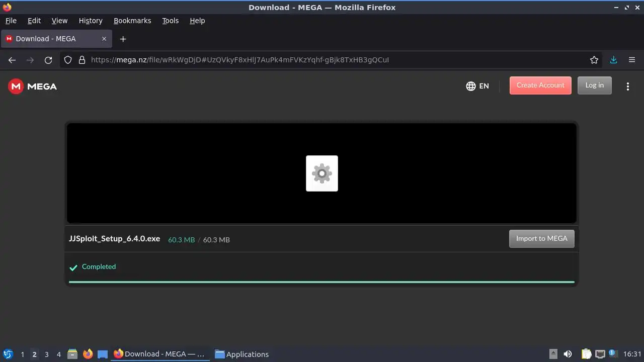Click the MEGA logo in page header
This screenshot has height=362, width=644.
[x=32, y=86]
